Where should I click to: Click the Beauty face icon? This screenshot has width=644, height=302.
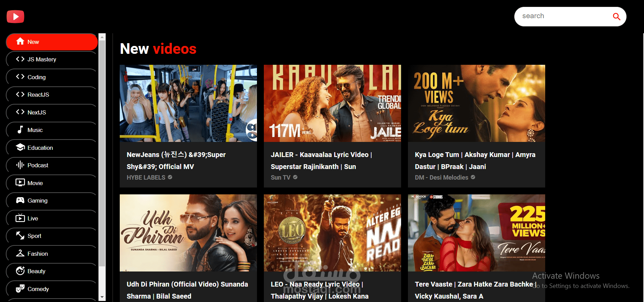[x=20, y=271]
